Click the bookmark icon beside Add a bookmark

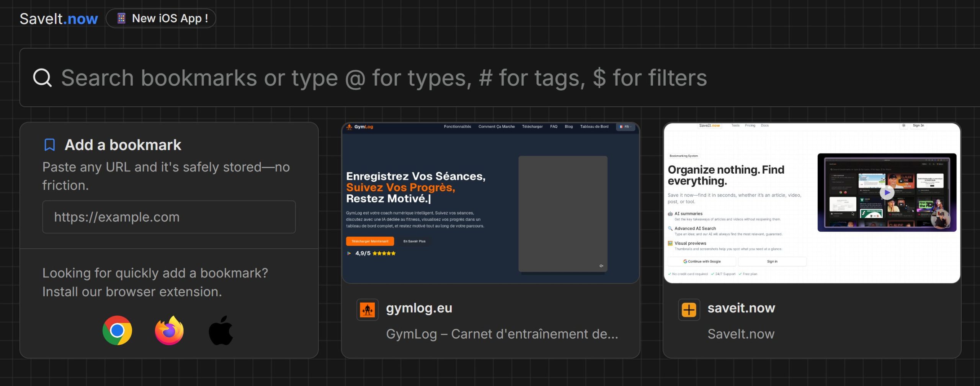click(49, 145)
